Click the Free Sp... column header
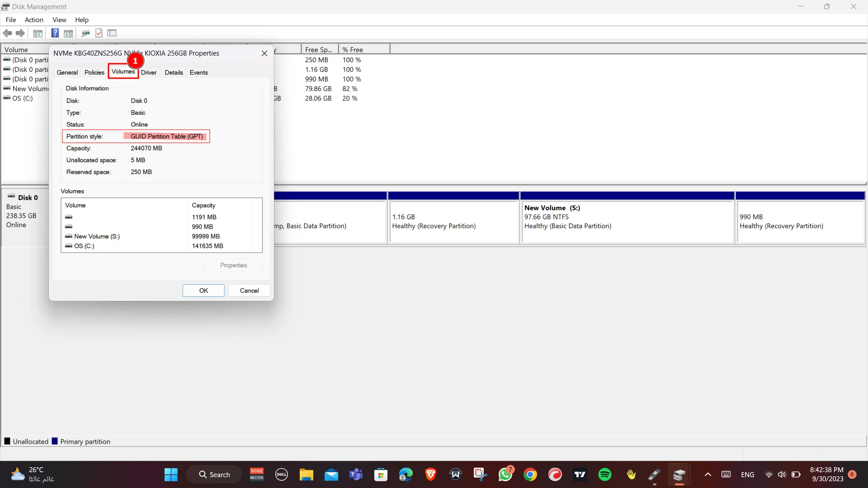The image size is (868, 488). coord(320,50)
